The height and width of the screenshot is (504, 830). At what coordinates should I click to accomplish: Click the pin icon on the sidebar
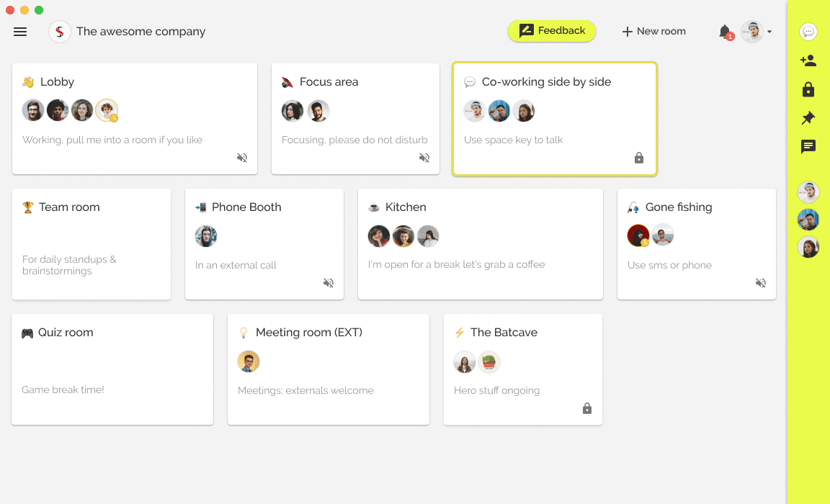(x=808, y=118)
